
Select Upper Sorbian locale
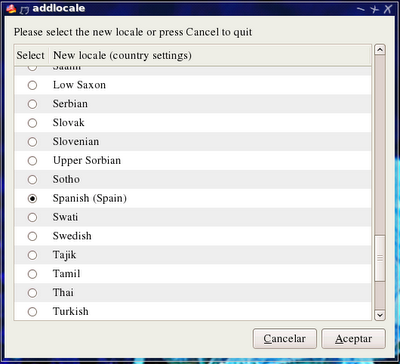point(32,161)
